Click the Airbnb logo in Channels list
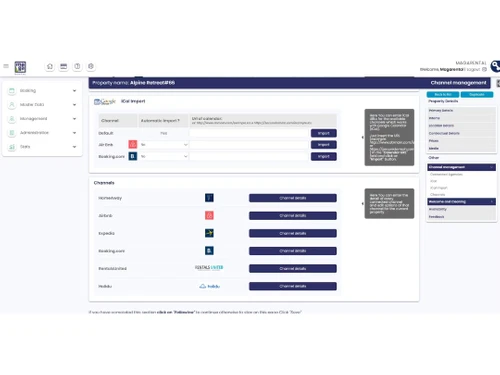This screenshot has height=375, width=500. (209, 216)
